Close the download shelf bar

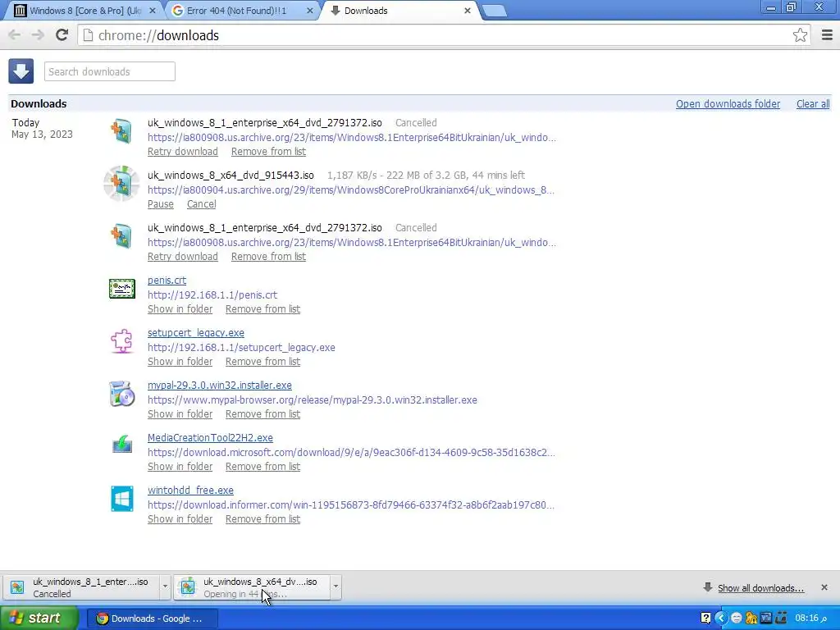click(x=824, y=587)
